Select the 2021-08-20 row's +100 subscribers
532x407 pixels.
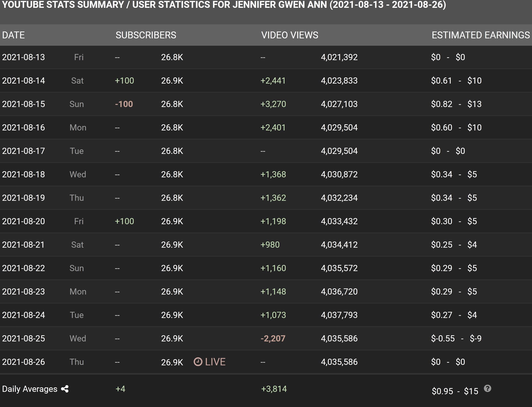click(x=124, y=221)
